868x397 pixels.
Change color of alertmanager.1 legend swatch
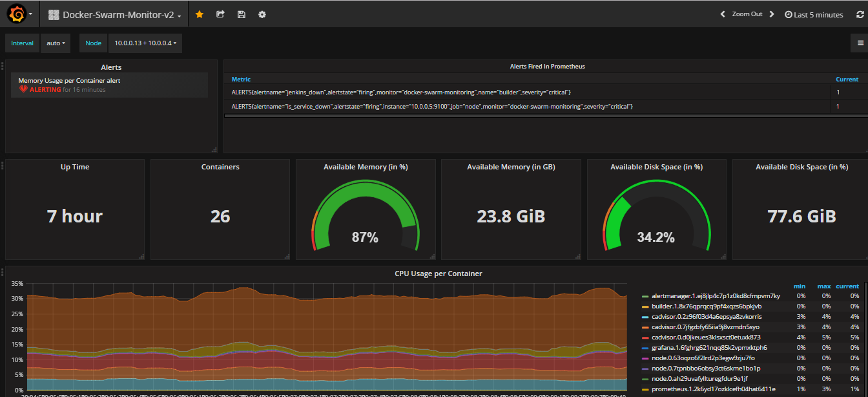tap(645, 296)
